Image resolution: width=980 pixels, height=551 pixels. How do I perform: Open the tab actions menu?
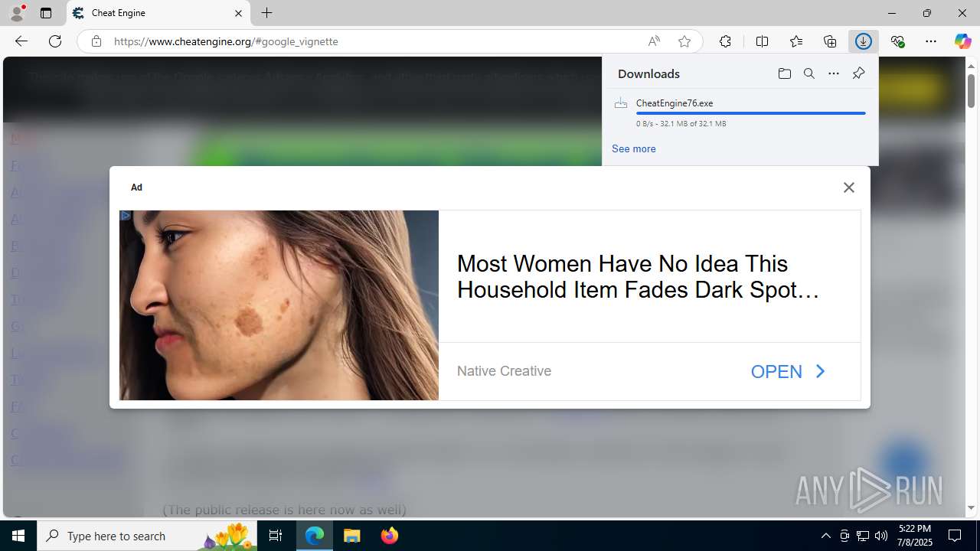[46, 13]
